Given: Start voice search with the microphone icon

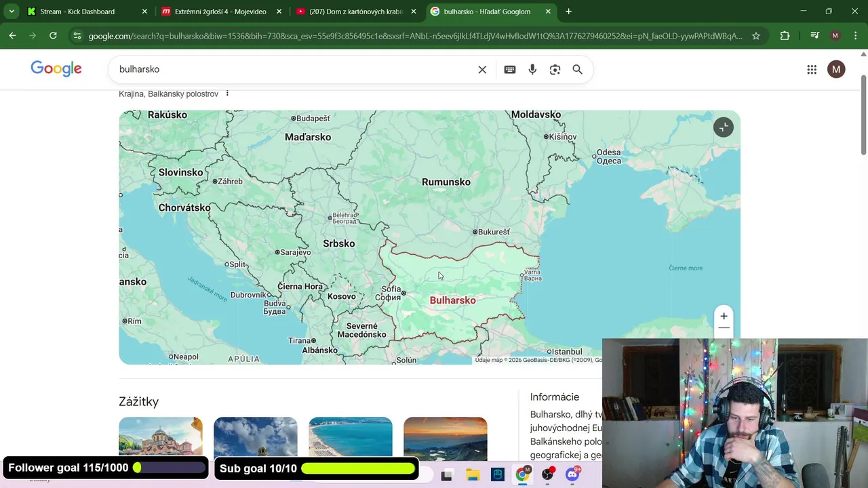Looking at the screenshot, I should click(x=532, y=69).
